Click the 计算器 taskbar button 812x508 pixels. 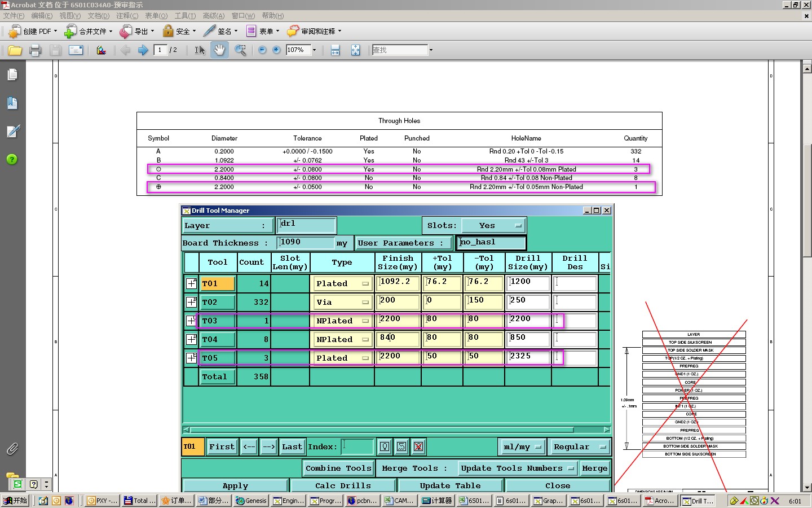(x=437, y=501)
